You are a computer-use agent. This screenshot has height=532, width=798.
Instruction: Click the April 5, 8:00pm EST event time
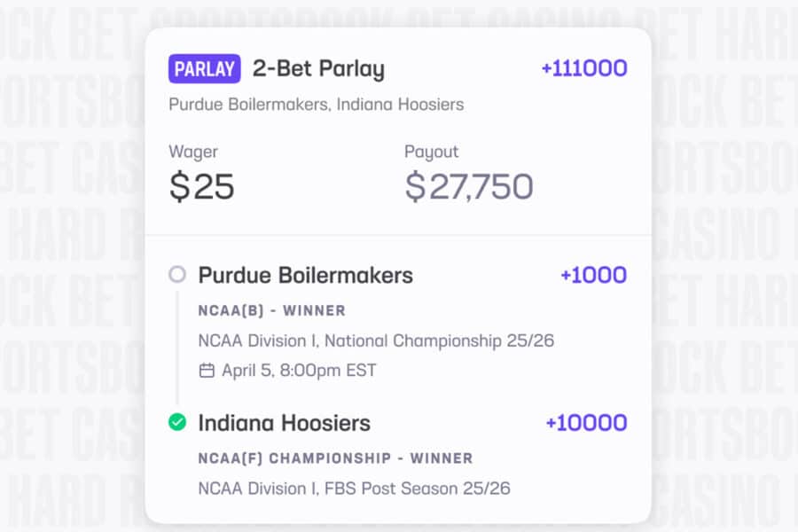(297, 371)
